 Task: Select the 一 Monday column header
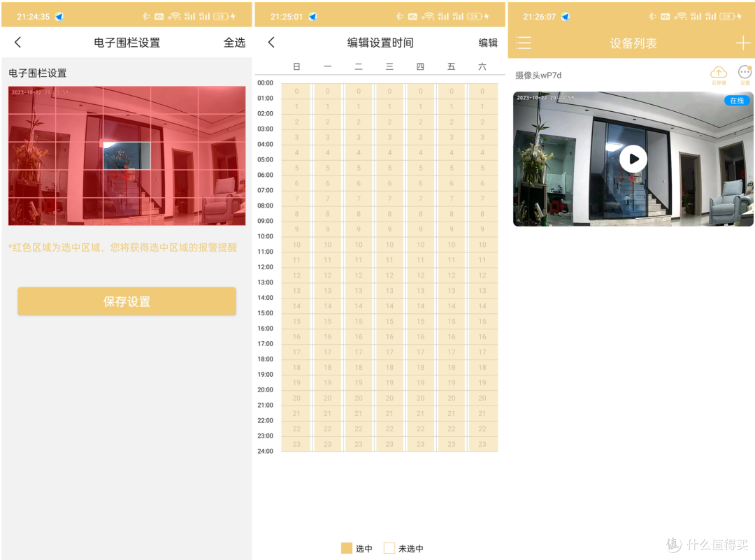pos(327,66)
